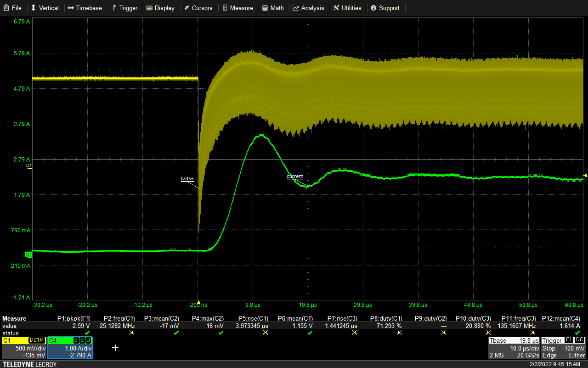
Task: Click the 135.1607 MHz value of P11
Action: (517, 325)
